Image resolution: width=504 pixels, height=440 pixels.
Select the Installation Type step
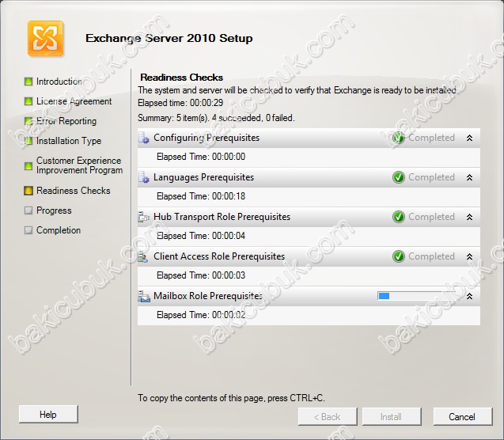point(69,141)
